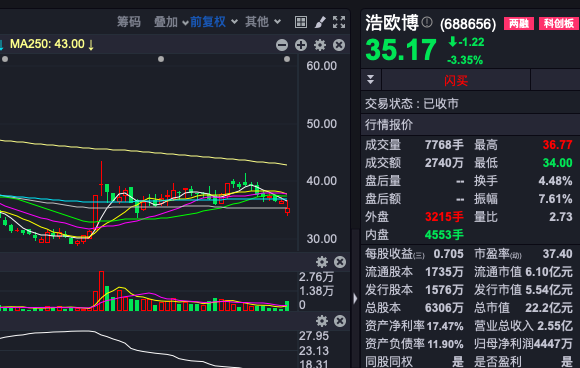580x368 pixels.
Task: Open volume panel settings gear
Action: click(x=322, y=262)
